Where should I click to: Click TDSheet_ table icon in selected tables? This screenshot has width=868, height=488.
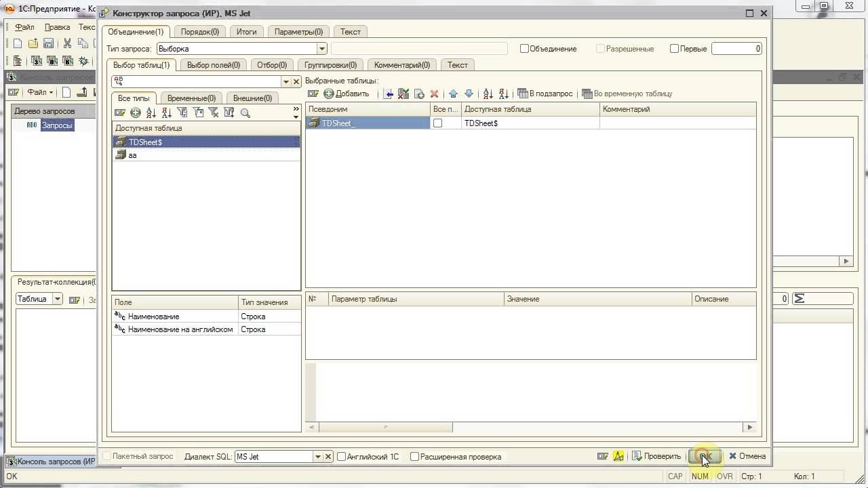(314, 123)
